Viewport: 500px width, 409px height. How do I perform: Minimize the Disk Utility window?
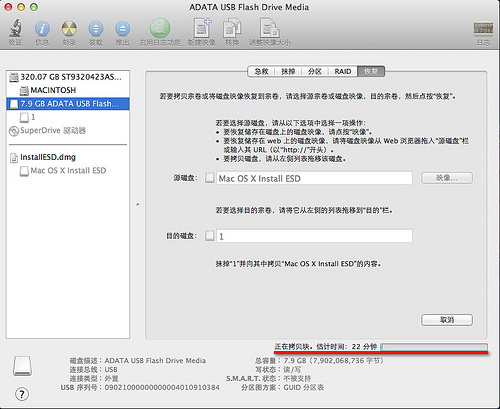tap(21, 7)
